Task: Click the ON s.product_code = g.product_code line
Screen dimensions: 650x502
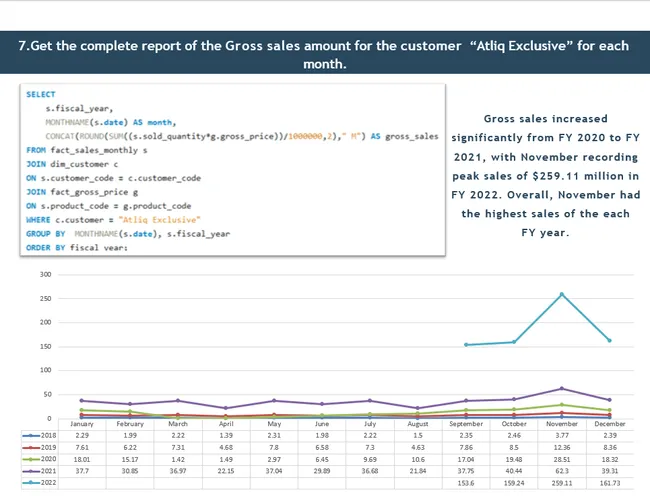Action: point(109,206)
